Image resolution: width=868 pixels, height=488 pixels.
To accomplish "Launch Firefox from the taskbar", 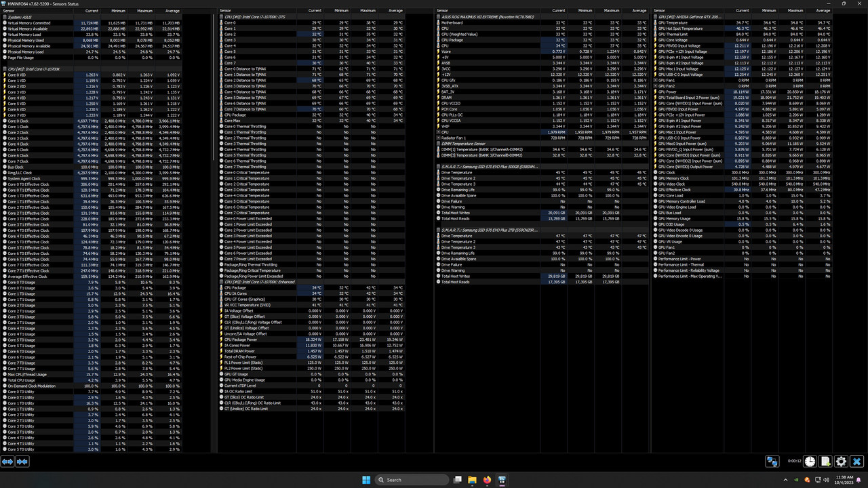I will [488, 480].
